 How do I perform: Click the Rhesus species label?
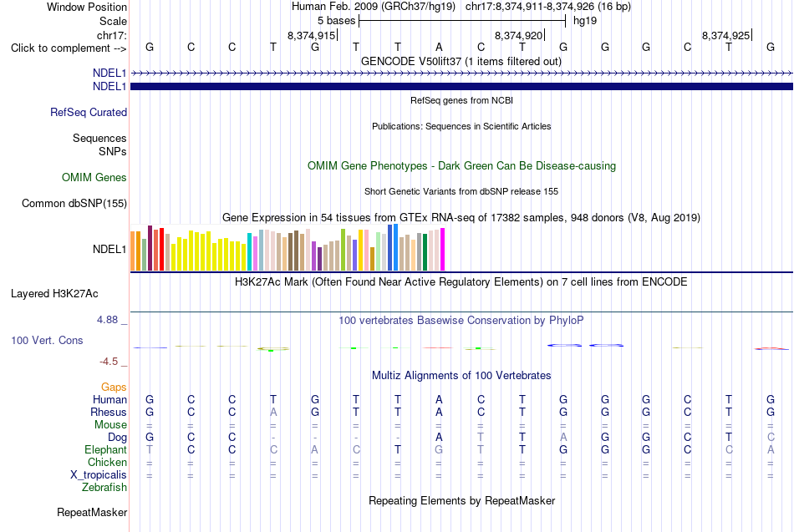pyautogui.click(x=109, y=412)
